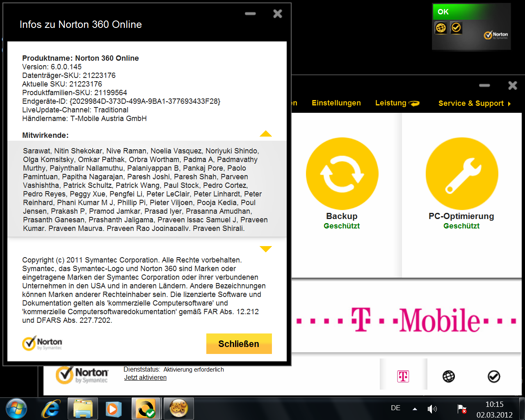Viewport: 525px width, 420px height.
Task: Click the globe icon in Norton gadget
Action: pyautogui.click(x=441, y=28)
